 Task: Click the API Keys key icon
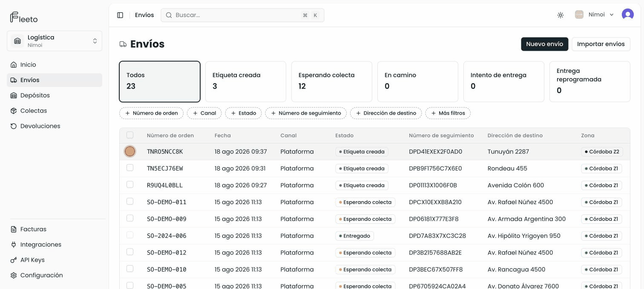pos(14,260)
